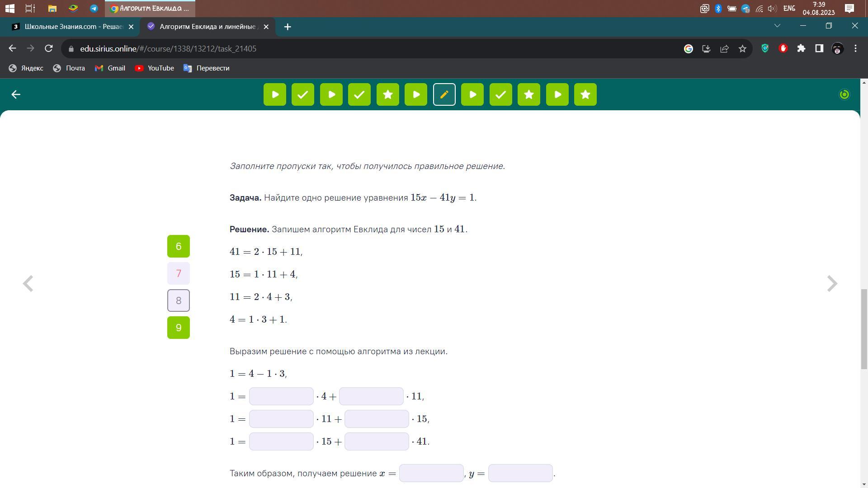Open the browser extensions puzzle icon

pos(801,49)
